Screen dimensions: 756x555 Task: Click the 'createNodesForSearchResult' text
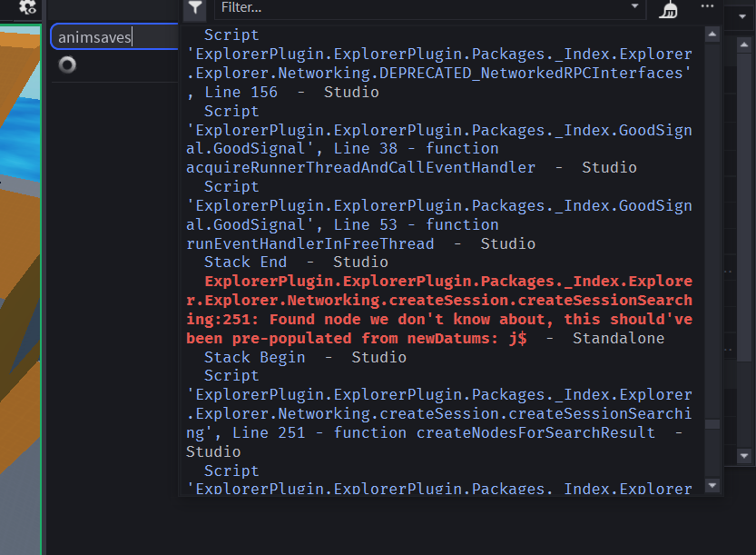pyautogui.click(x=535, y=433)
